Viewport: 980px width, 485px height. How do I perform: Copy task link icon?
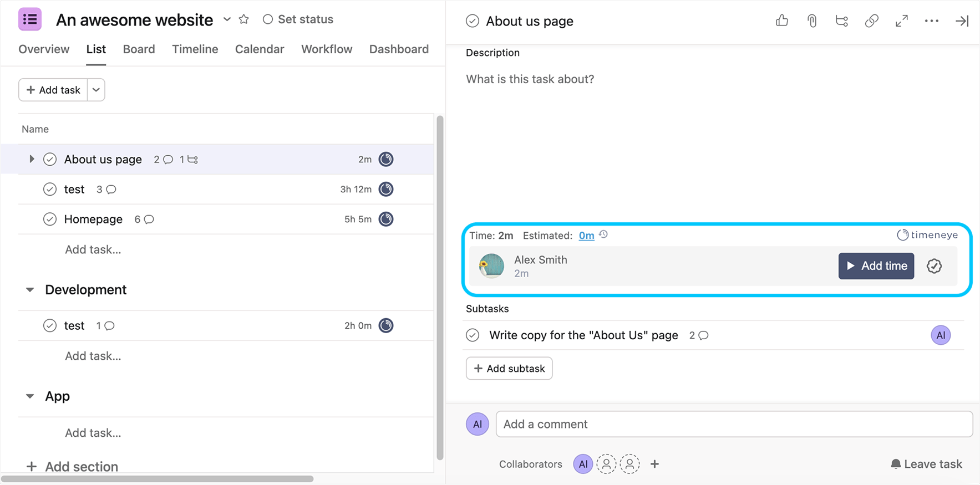(872, 21)
